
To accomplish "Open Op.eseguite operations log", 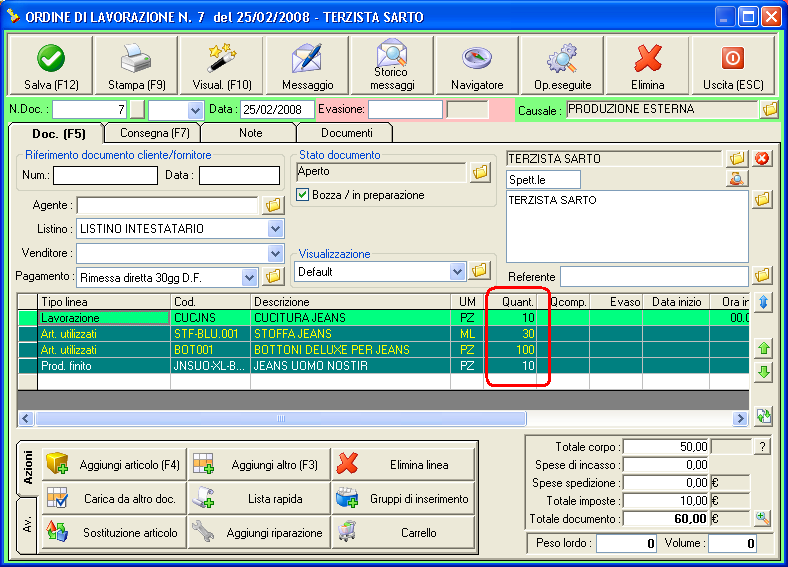I will coord(562,66).
